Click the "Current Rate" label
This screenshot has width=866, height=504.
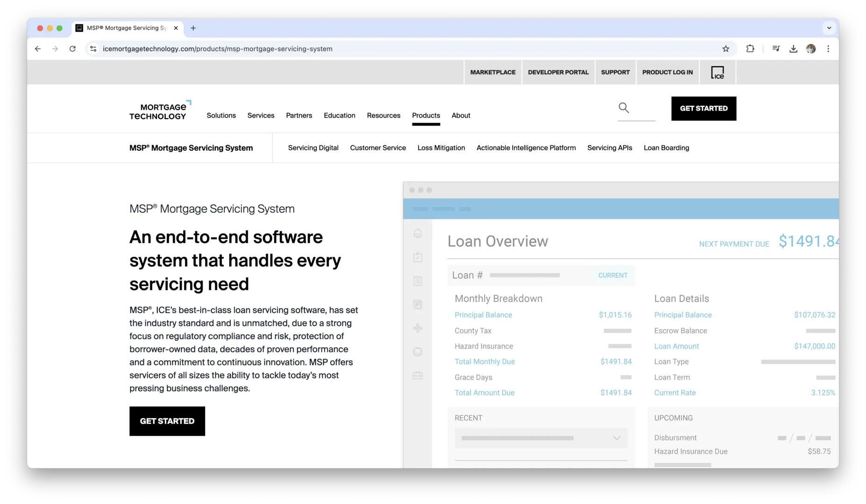(675, 393)
